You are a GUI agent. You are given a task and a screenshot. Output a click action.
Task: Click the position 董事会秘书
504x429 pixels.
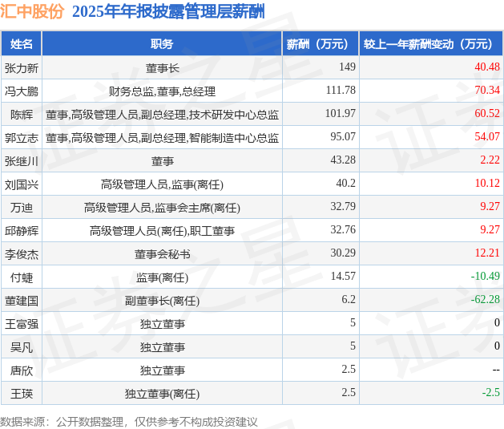point(163,254)
